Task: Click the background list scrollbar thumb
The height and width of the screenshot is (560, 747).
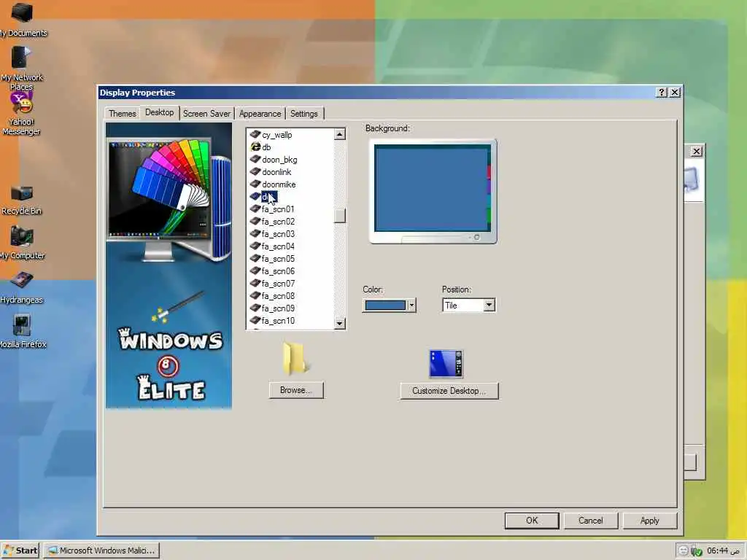Action: [x=340, y=216]
